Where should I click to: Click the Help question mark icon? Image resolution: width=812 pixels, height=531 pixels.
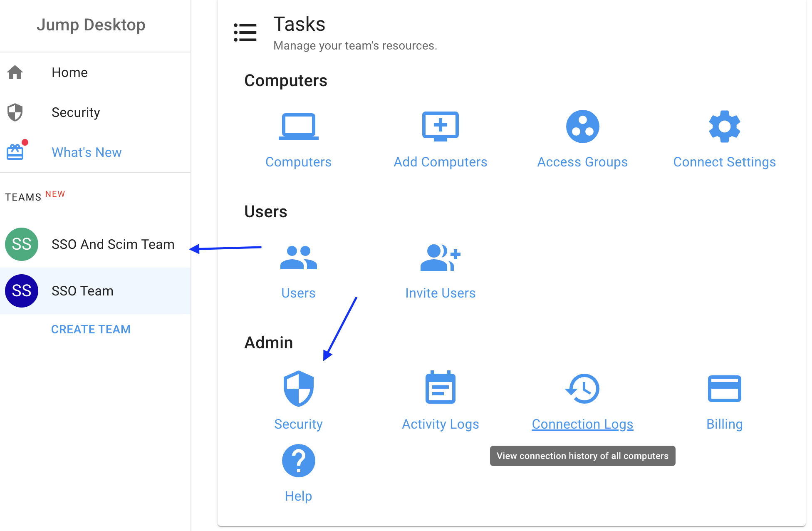pos(298,461)
